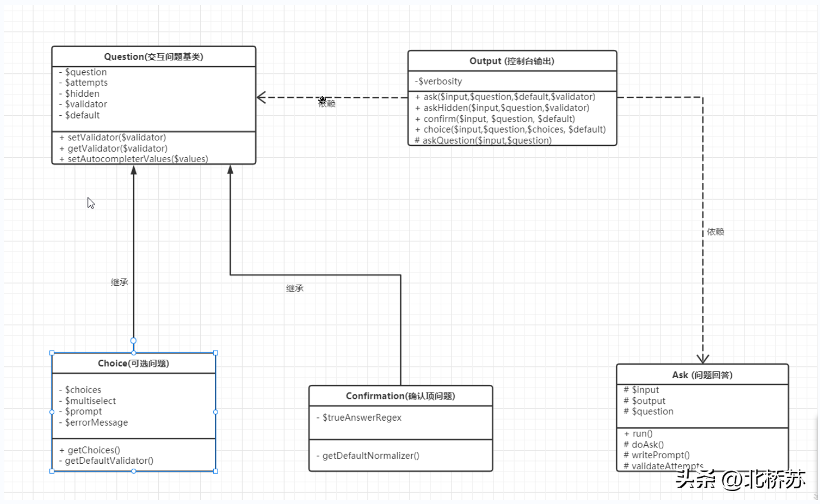Select the $question attribute in Question class

click(x=83, y=72)
